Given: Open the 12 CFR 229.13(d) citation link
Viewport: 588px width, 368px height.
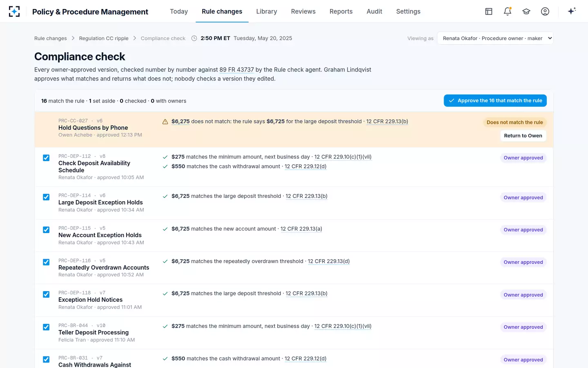Looking at the screenshot, I should 329,261.
